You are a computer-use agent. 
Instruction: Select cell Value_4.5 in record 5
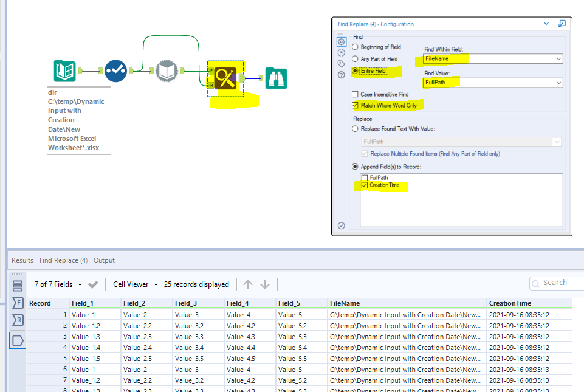tap(250, 359)
